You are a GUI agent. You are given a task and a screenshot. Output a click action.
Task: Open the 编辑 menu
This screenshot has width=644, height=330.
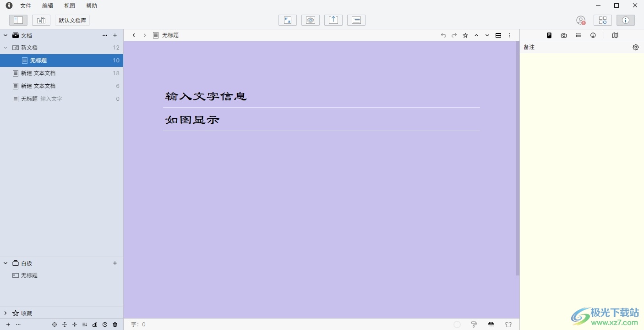[48, 6]
